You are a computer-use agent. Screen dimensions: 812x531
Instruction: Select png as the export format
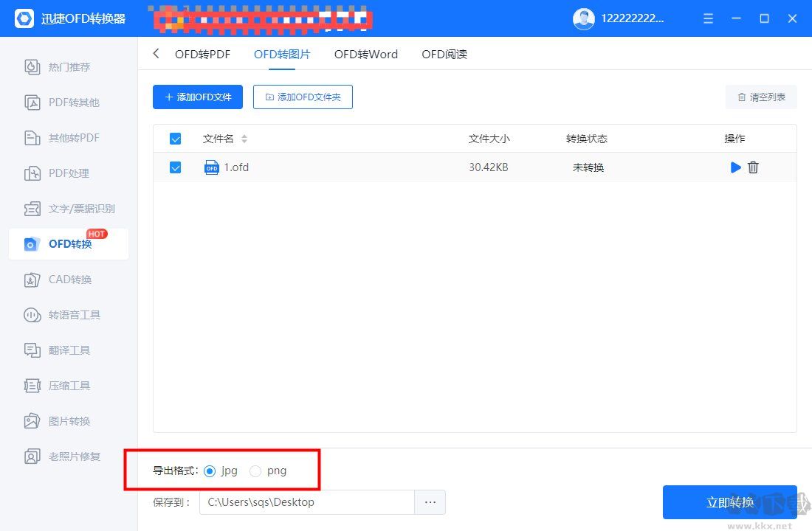[x=255, y=471]
